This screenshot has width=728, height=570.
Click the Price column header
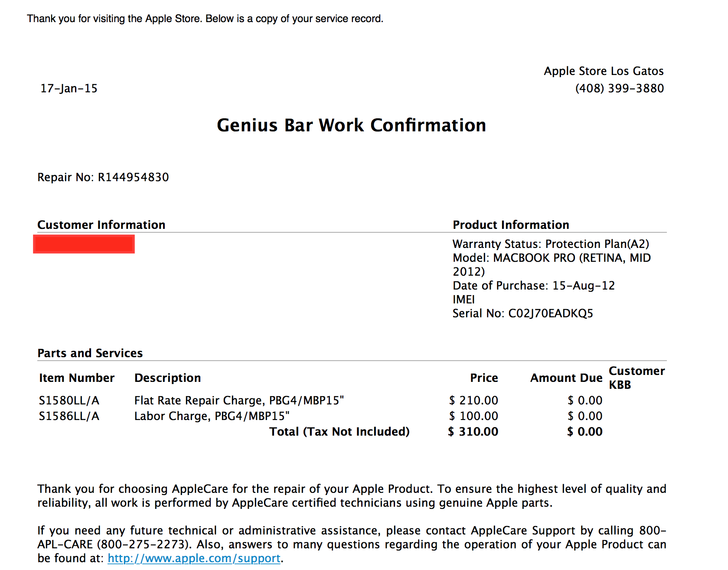484,378
